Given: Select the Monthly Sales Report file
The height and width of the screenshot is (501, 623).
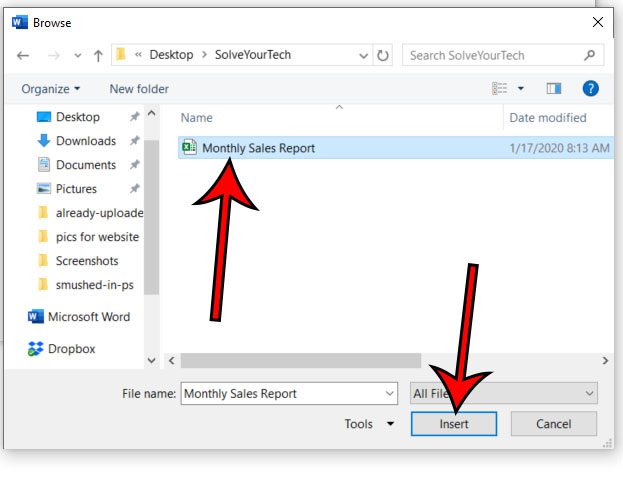Looking at the screenshot, I should click(258, 148).
